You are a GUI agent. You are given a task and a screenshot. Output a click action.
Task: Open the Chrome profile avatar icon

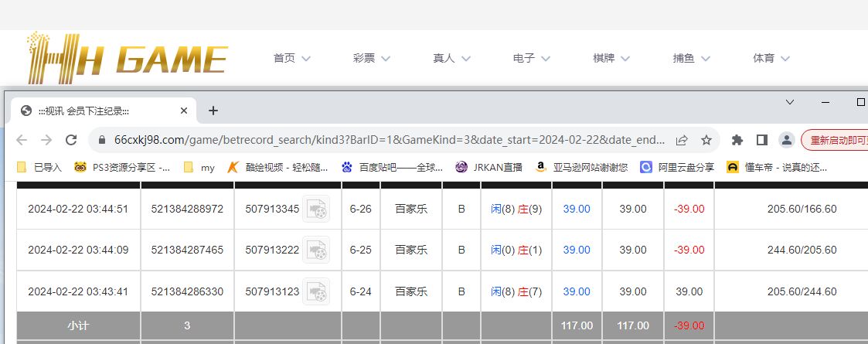[786, 140]
